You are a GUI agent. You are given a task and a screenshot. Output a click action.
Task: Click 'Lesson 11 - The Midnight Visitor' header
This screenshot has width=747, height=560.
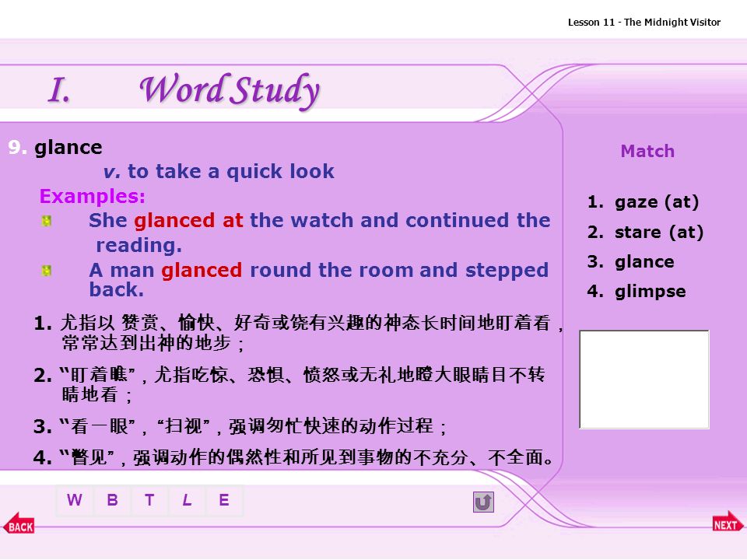click(644, 22)
